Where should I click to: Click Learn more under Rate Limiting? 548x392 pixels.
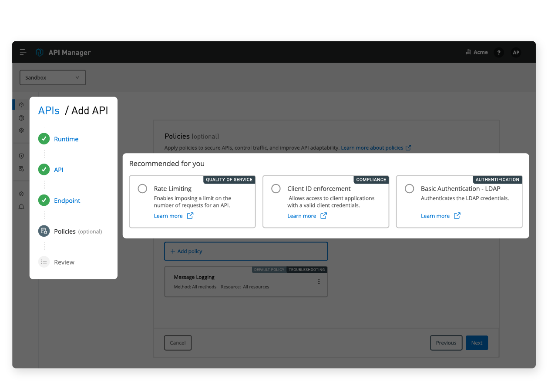[168, 216]
